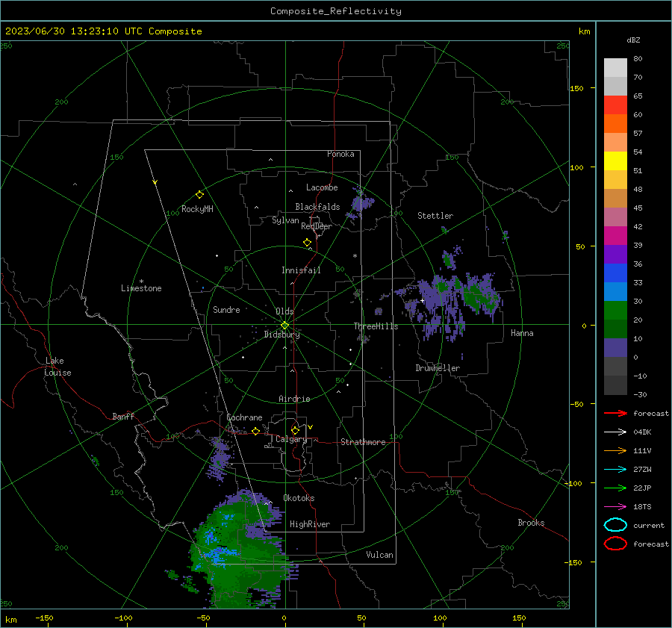Click the yellow diamond marker beside RockyMH
The height and width of the screenshot is (628, 672).
pos(199,195)
